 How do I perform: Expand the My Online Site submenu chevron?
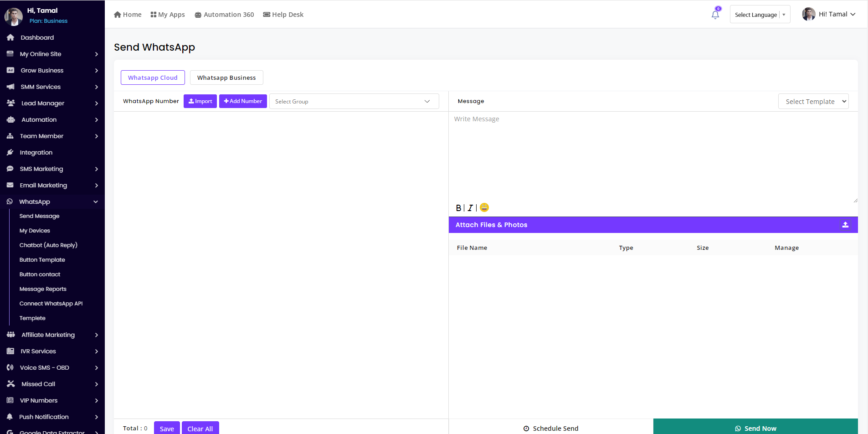click(x=97, y=54)
